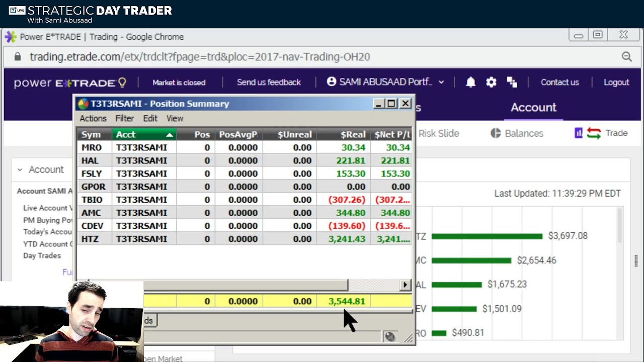Open the Edit menu
Image resolution: width=644 pixels, height=362 pixels.
point(150,118)
